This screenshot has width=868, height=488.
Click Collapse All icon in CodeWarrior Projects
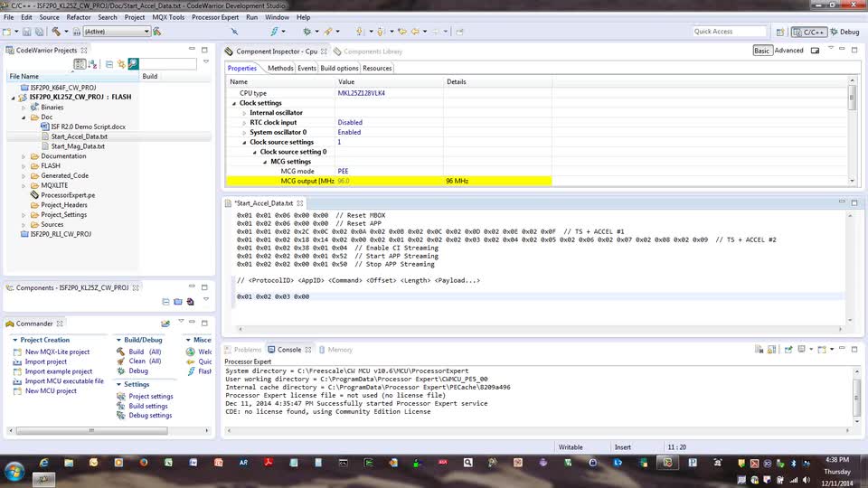point(108,64)
